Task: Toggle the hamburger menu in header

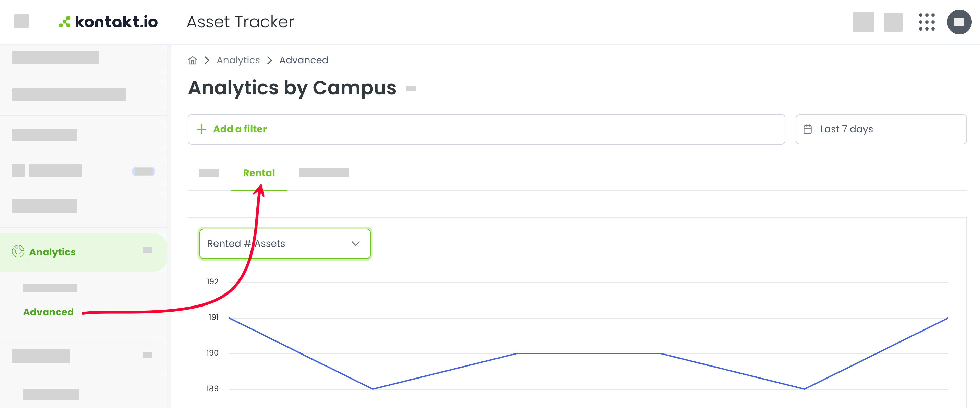Action: click(x=21, y=21)
